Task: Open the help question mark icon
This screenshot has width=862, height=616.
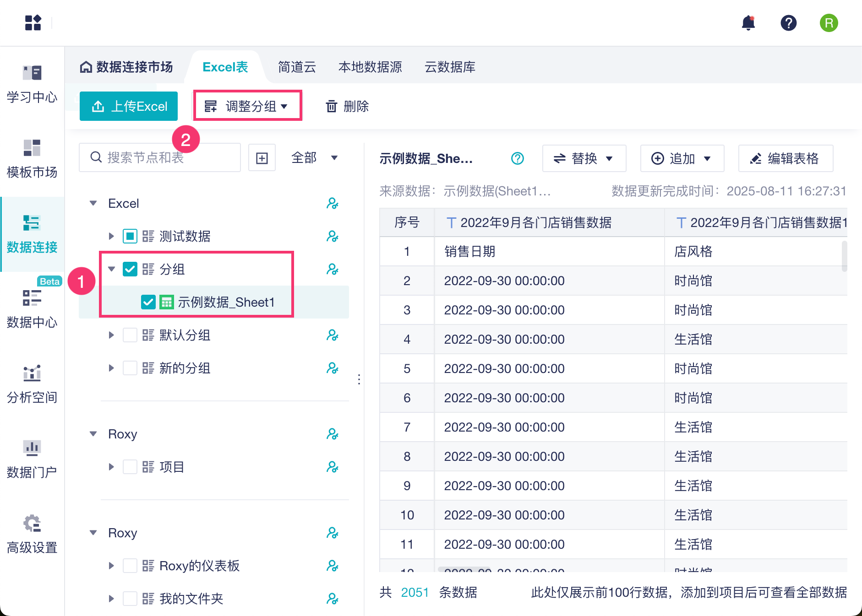Action: pyautogui.click(x=788, y=22)
